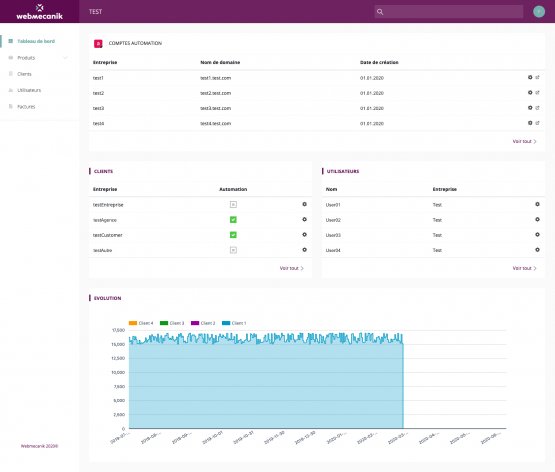555x472 pixels.
Task: Click the Factures sidebar icon
Action: (x=11, y=107)
